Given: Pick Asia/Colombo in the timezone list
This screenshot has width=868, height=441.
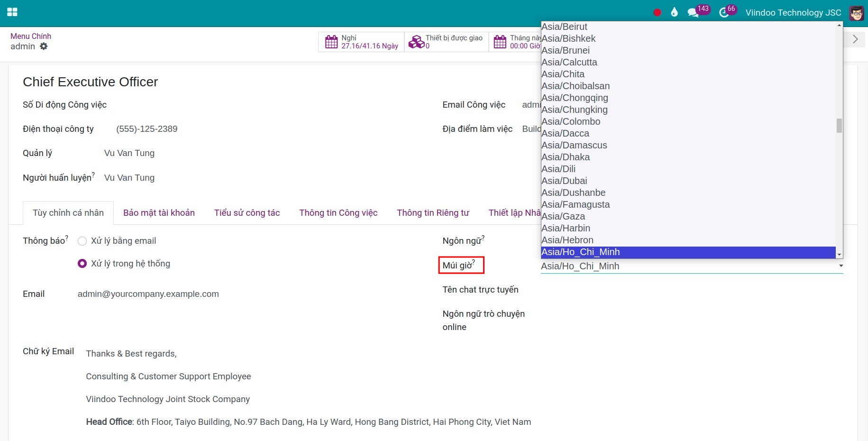Looking at the screenshot, I should 688,121.
